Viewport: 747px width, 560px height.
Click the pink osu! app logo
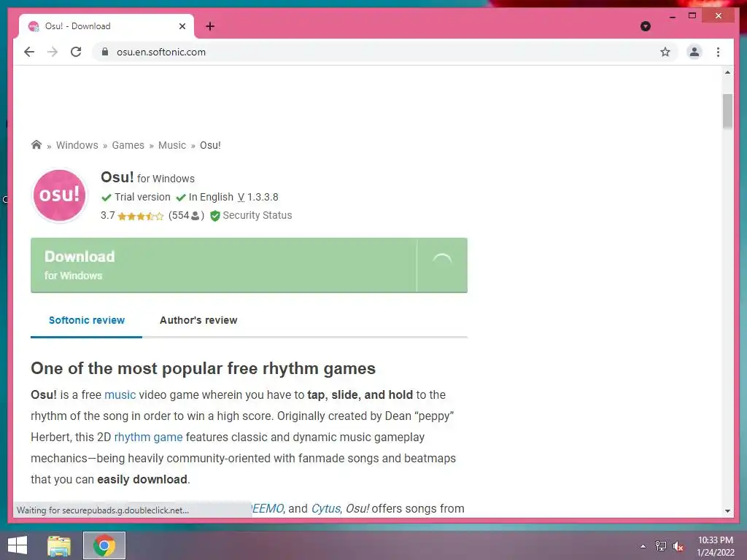click(x=60, y=195)
